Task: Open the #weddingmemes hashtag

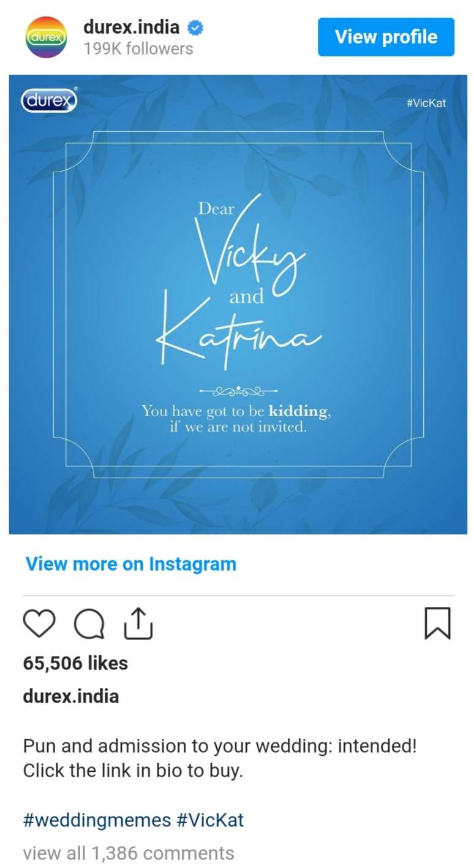Action: click(x=97, y=820)
